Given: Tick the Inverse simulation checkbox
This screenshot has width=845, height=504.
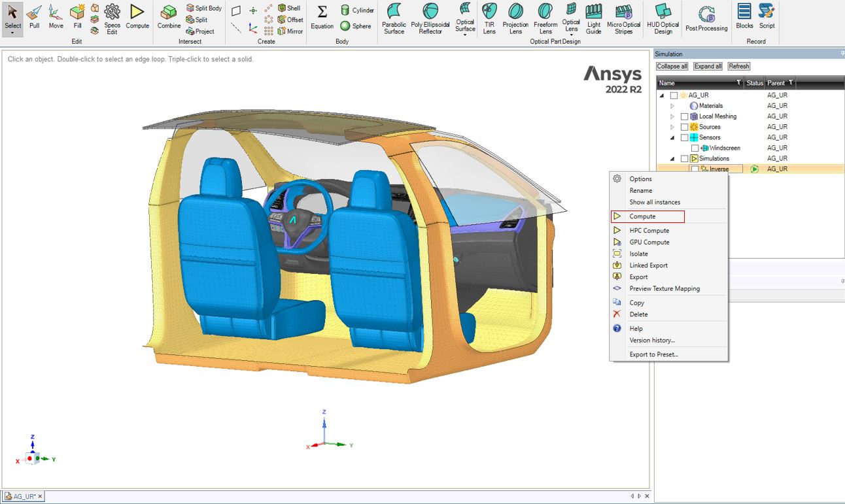Looking at the screenshot, I should (x=694, y=169).
